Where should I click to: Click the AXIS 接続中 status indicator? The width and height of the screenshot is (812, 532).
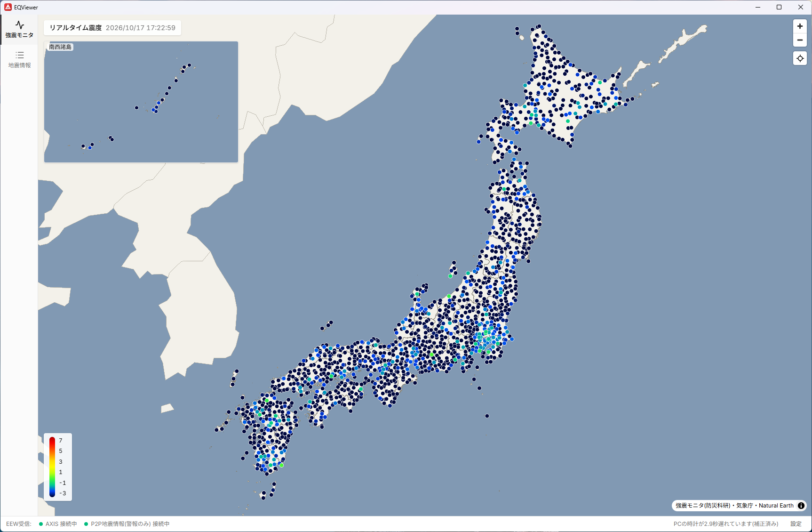click(x=58, y=524)
